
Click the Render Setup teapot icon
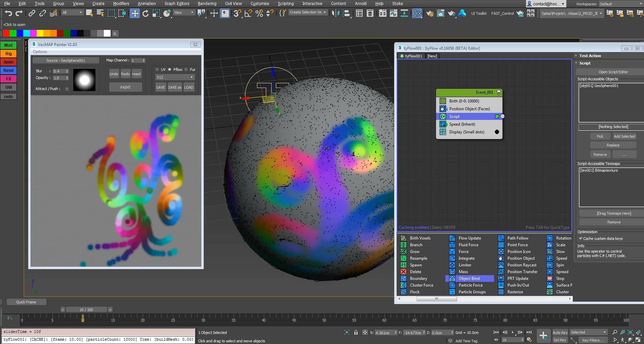(x=430, y=13)
